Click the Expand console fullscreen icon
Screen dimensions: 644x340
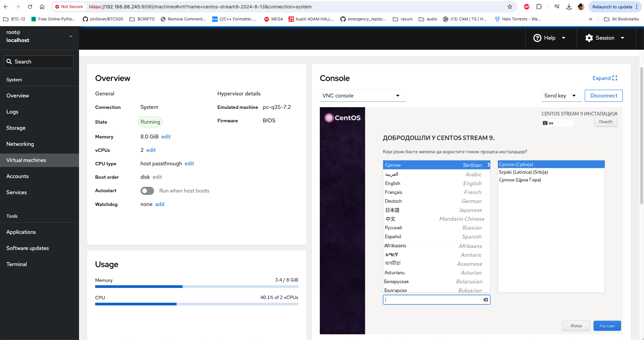tap(615, 78)
